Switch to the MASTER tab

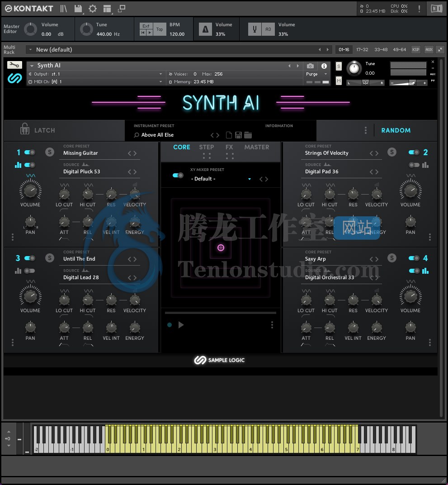tap(257, 147)
